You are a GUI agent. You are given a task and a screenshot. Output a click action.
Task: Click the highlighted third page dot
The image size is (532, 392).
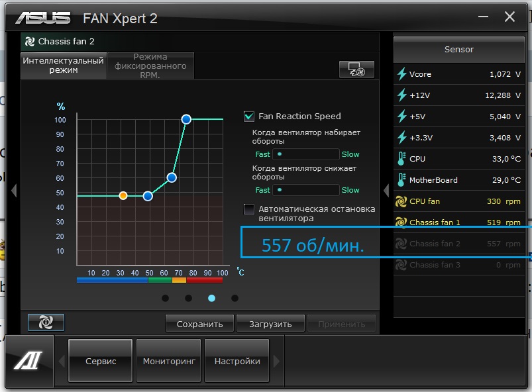click(211, 298)
